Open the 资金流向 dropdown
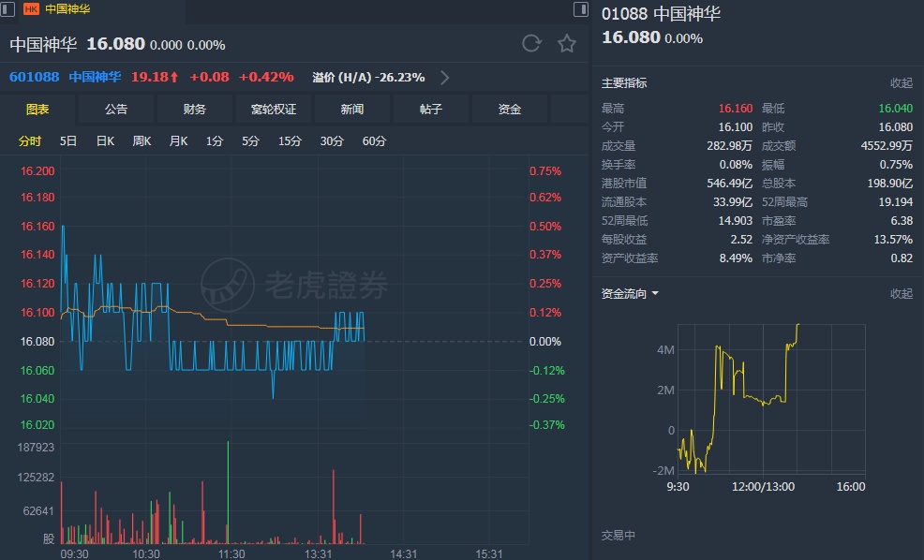This screenshot has height=560, width=924. [x=630, y=293]
